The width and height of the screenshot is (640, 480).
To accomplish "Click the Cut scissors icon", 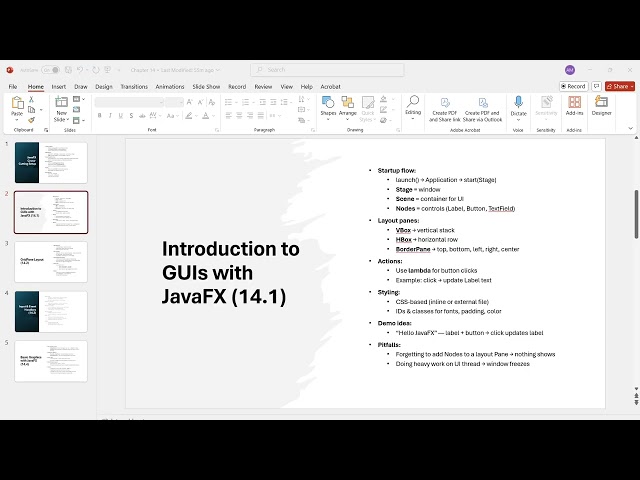I will pos(31,100).
